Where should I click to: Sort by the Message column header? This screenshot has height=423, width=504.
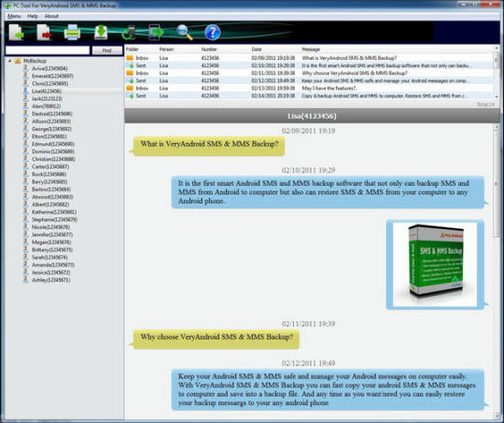(x=311, y=49)
